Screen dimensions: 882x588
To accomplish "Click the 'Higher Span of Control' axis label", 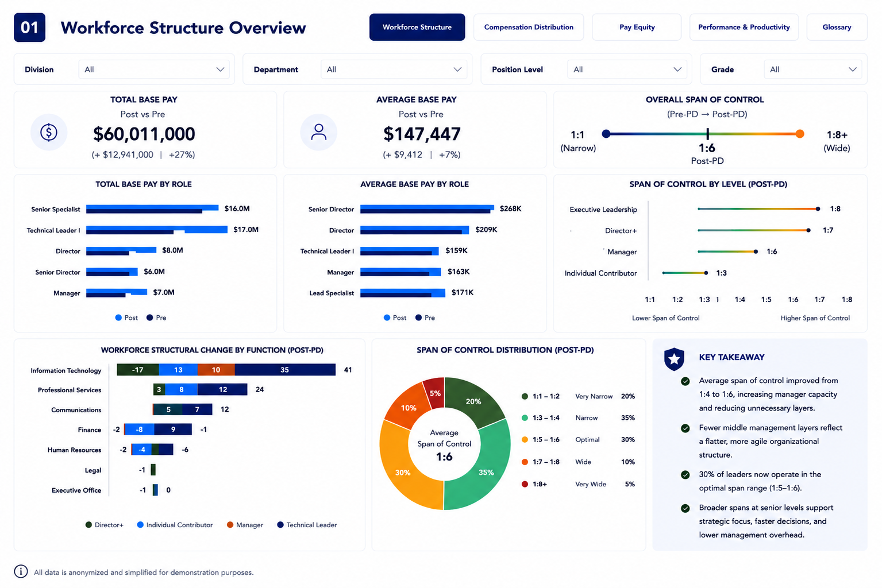I will tap(815, 318).
